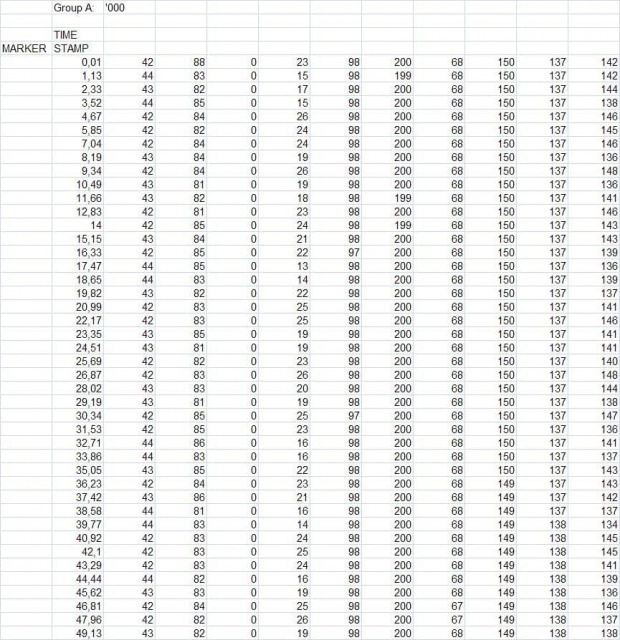Image resolution: width=620 pixels, height=640 pixels.
Task: Select the time stamp cell 35,05
Action: tap(78, 470)
